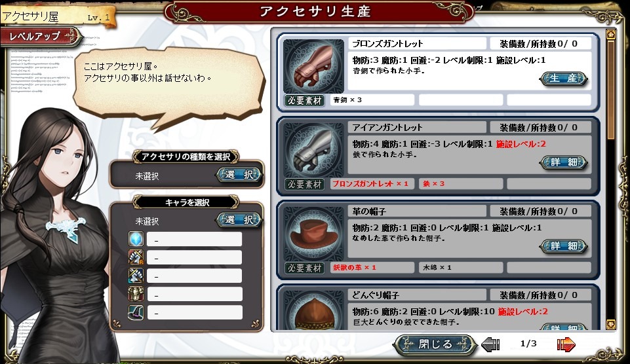
Task: Click the vertical scrollbar thumb
Action: [611, 89]
